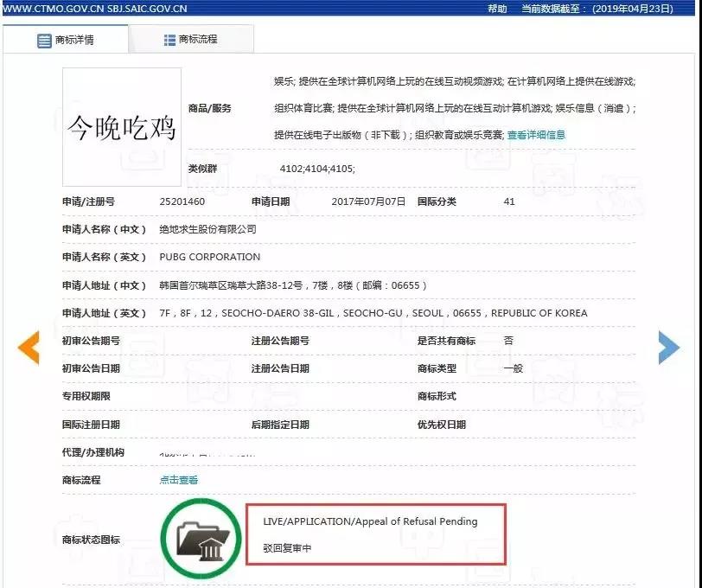The image size is (702, 588).
Task: Go to previous trademark with orange arrow
Action: coord(29,347)
